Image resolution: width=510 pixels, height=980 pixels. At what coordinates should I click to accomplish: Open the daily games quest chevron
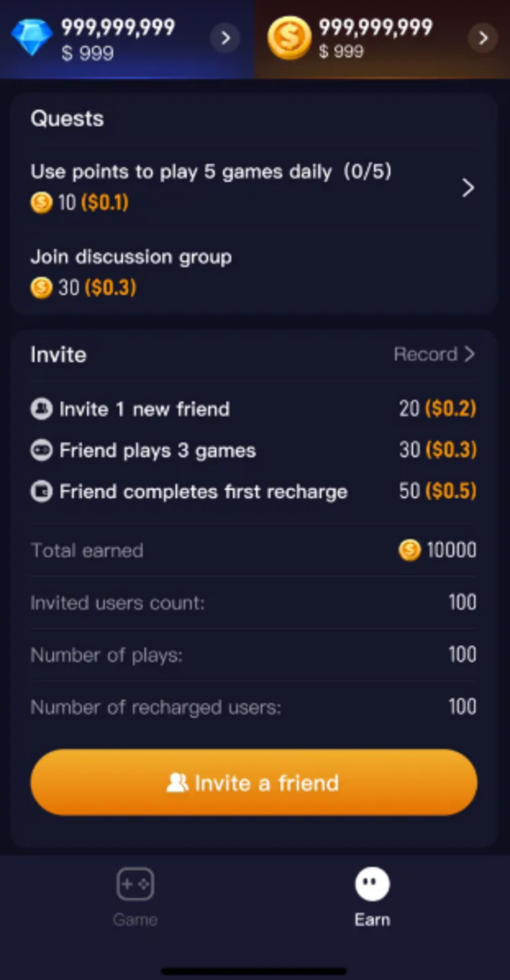[468, 188]
